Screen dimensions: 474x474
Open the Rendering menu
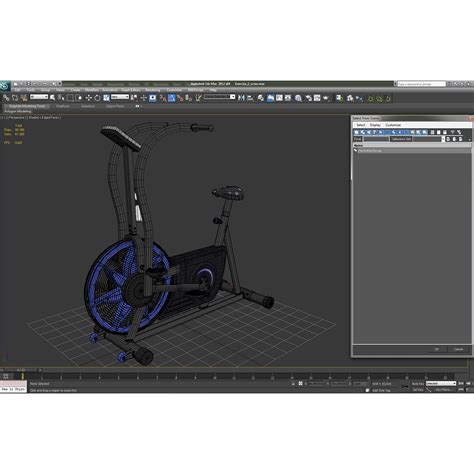coord(152,90)
